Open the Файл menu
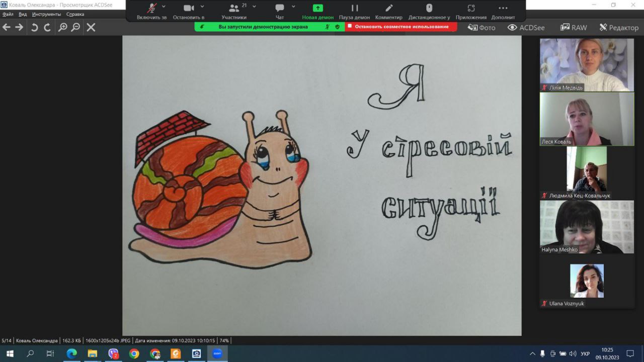The width and height of the screenshot is (644, 362). coord(8,14)
